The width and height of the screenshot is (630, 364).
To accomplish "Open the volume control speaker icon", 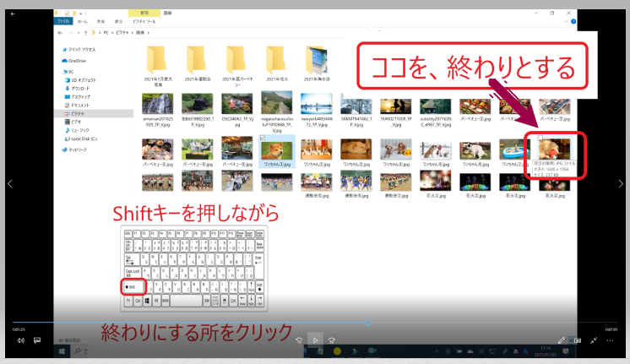I will pos(20,340).
